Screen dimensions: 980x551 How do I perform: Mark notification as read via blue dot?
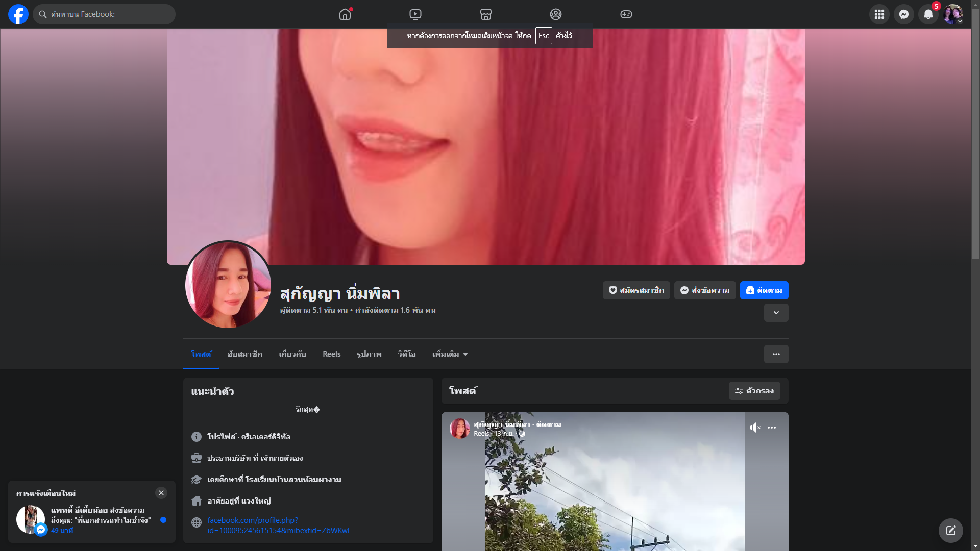click(163, 520)
